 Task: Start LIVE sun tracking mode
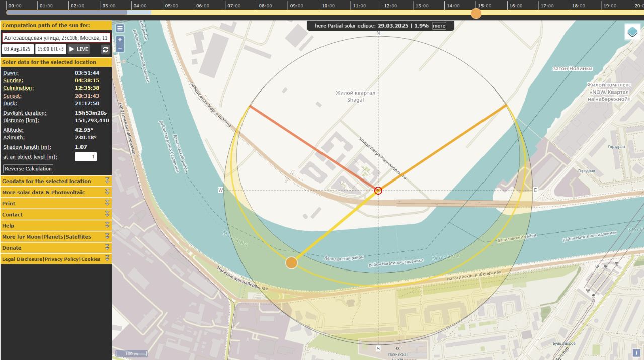[x=78, y=49]
